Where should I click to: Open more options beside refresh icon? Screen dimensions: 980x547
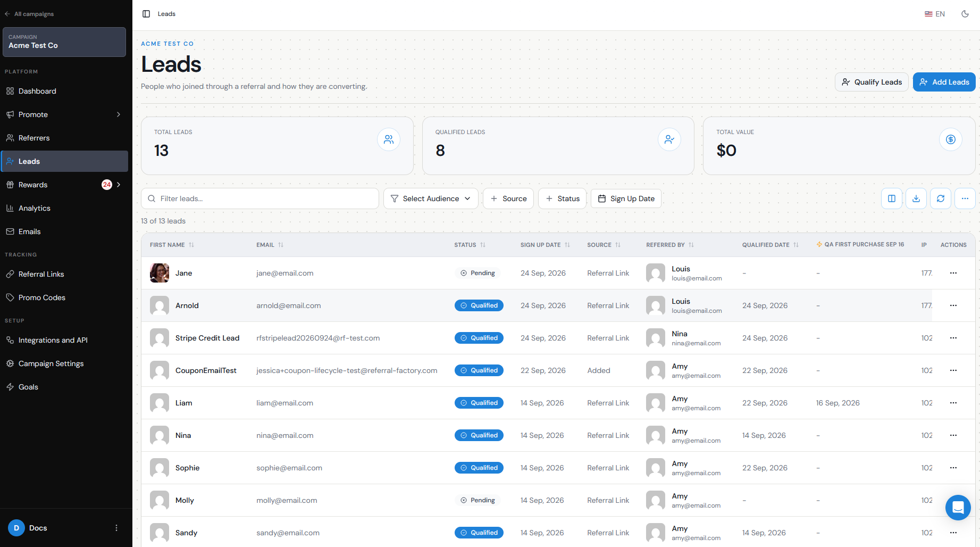(965, 198)
